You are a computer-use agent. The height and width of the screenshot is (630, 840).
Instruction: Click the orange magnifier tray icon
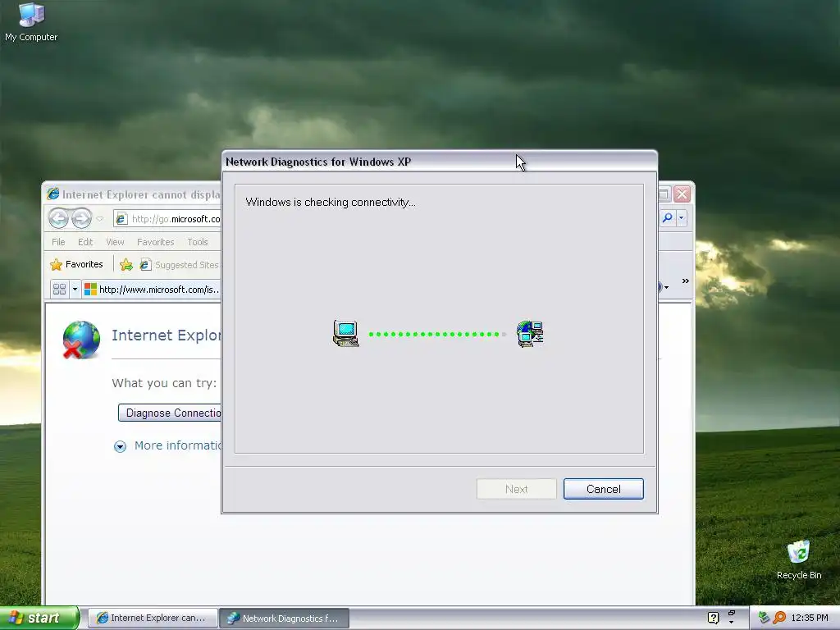(779, 618)
